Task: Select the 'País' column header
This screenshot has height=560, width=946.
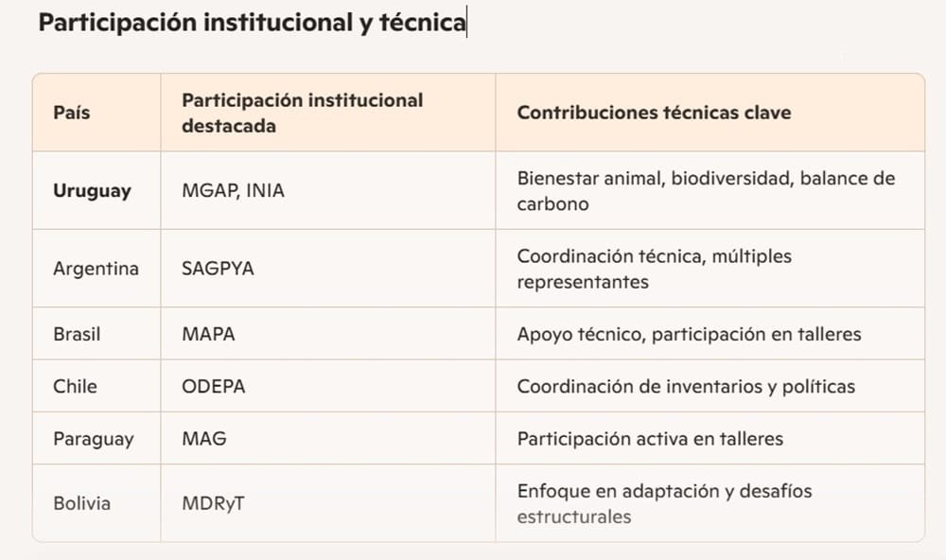Action: 96,113
